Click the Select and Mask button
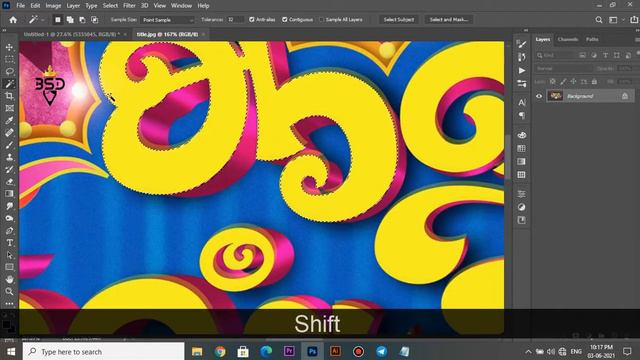This screenshot has height=360, width=640. pyautogui.click(x=449, y=20)
